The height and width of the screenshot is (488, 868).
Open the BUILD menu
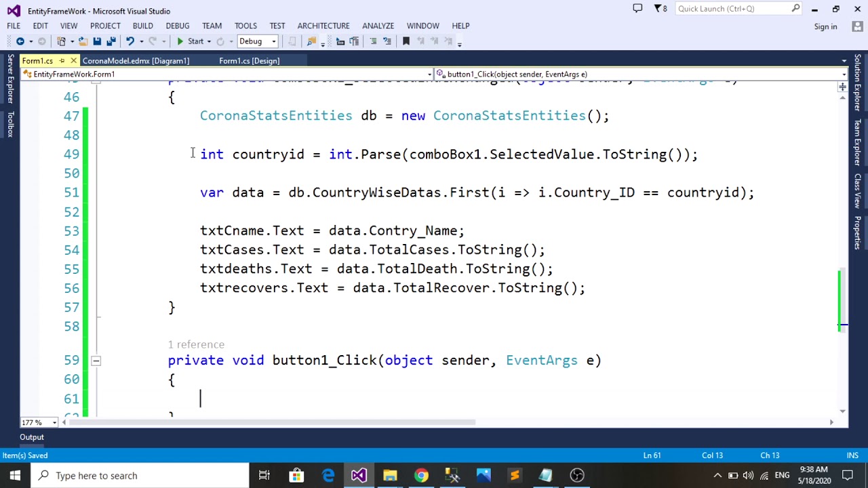pyautogui.click(x=142, y=26)
